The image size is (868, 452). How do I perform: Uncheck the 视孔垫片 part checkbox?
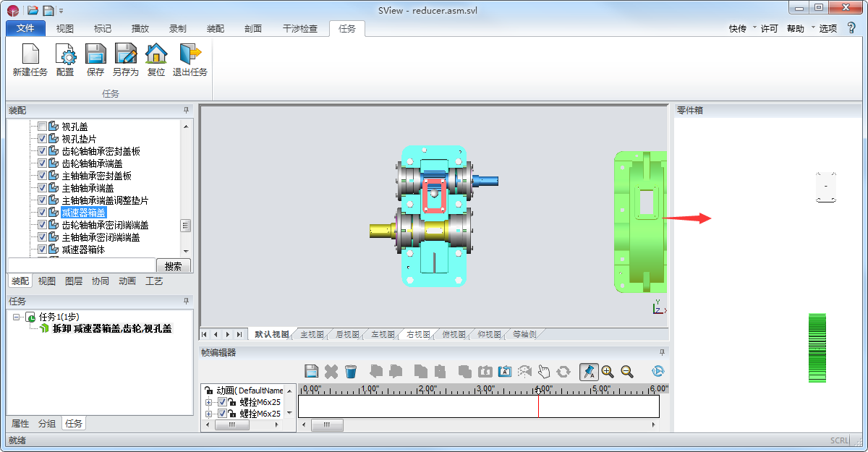tap(42, 139)
